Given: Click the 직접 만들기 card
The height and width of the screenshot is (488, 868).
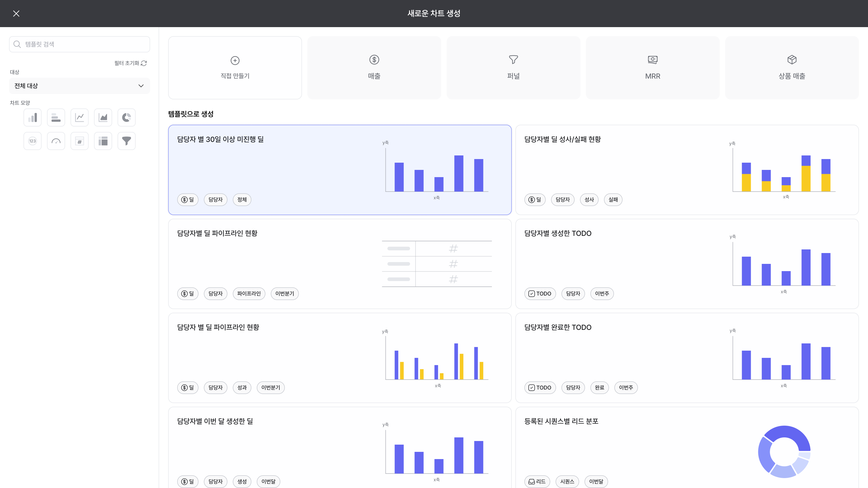Looking at the screenshot, I should coord(235,68).
